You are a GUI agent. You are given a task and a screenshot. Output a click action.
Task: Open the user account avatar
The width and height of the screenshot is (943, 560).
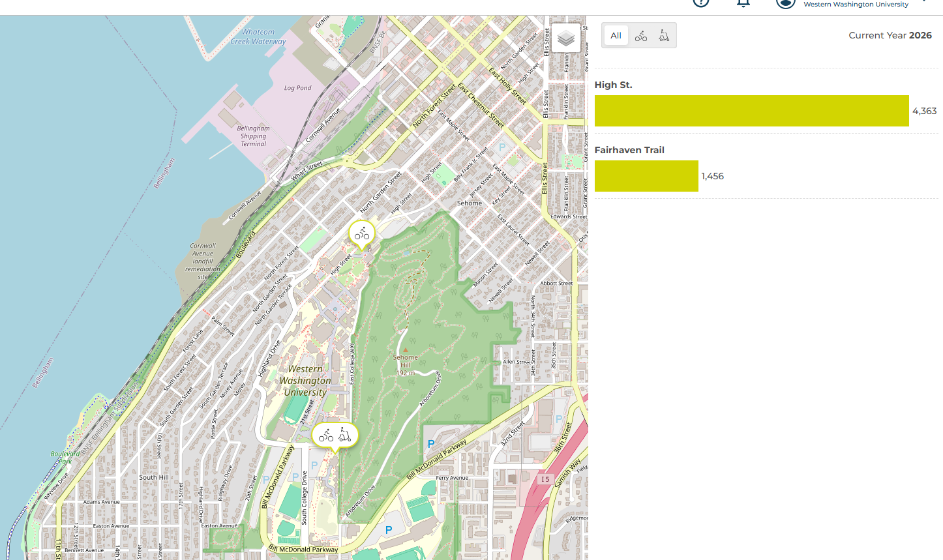click(x=786, y=3)
